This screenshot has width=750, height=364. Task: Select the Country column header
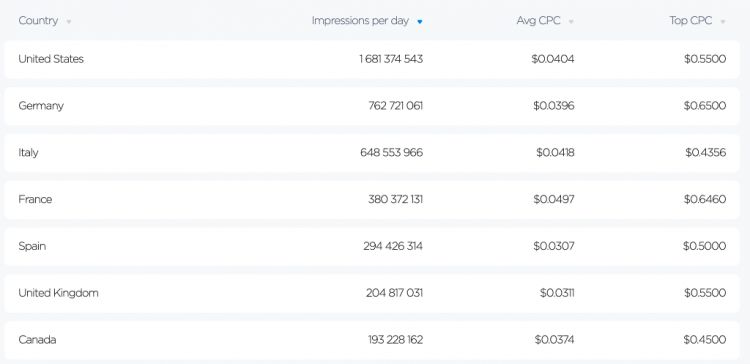pos(38,21)
